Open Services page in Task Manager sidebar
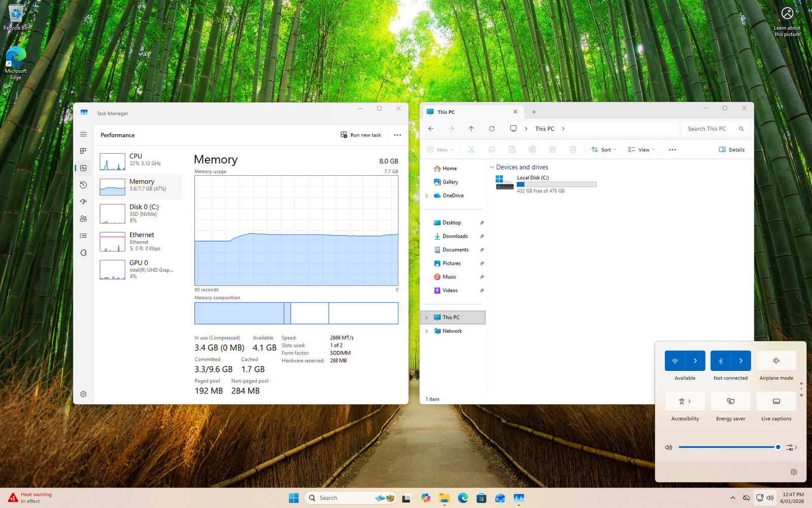The width and height of the screenshot is (812, 508). tap(83, 253)
